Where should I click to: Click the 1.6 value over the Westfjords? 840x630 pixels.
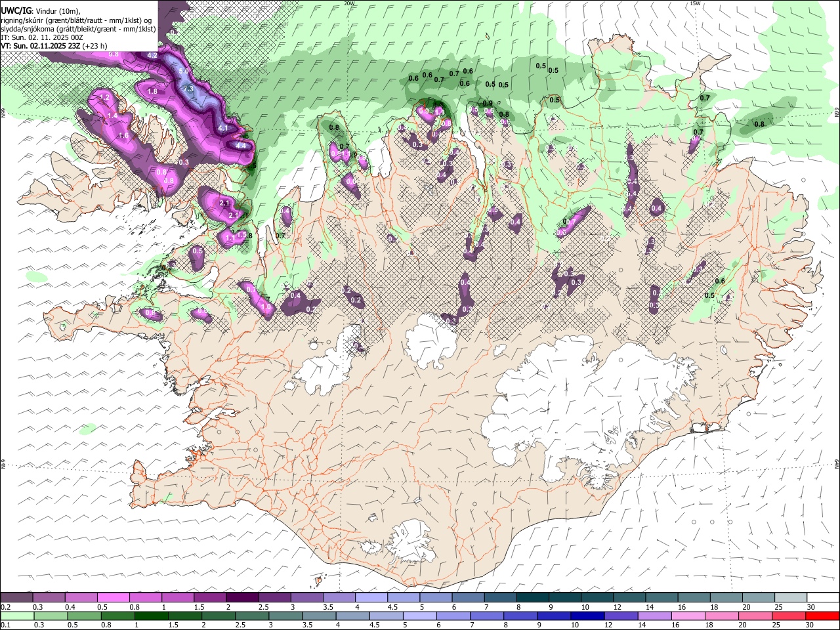click(x=123, y=136)
